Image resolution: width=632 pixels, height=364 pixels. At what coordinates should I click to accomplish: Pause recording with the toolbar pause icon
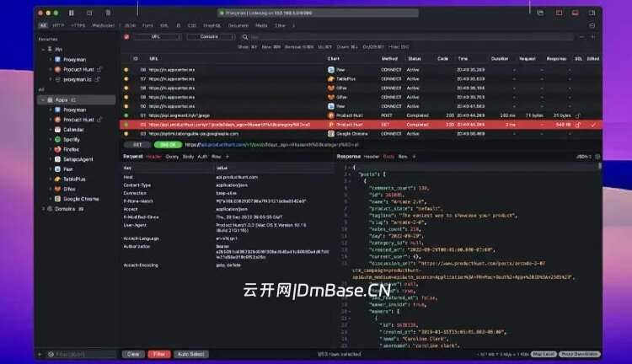(72, 13)
